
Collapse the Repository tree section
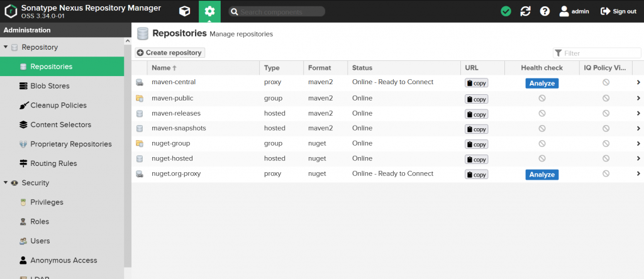(6, 47)
